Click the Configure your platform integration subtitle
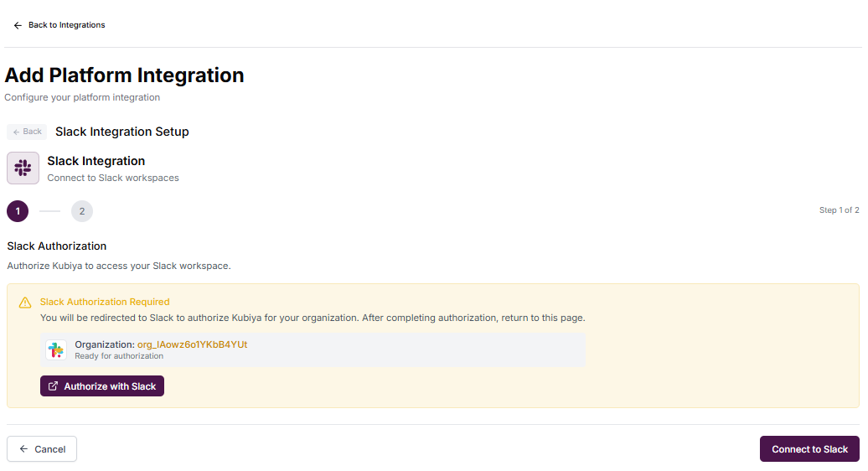This screenshot has width=868, height=471. click(x=82, y=97)
